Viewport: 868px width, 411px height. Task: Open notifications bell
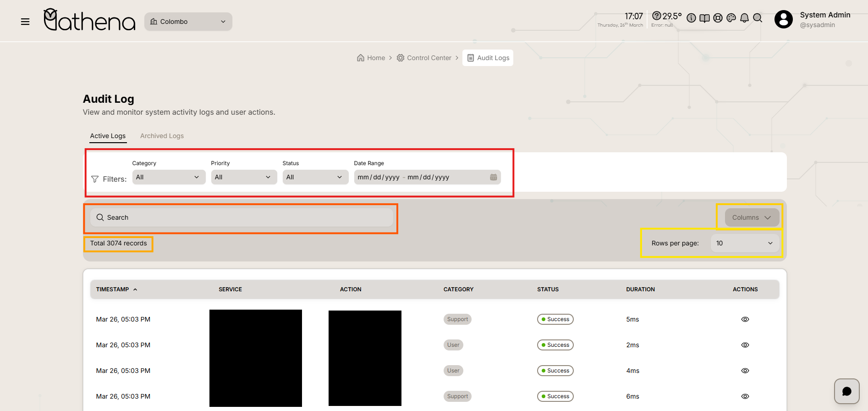(x=744, y=18)
